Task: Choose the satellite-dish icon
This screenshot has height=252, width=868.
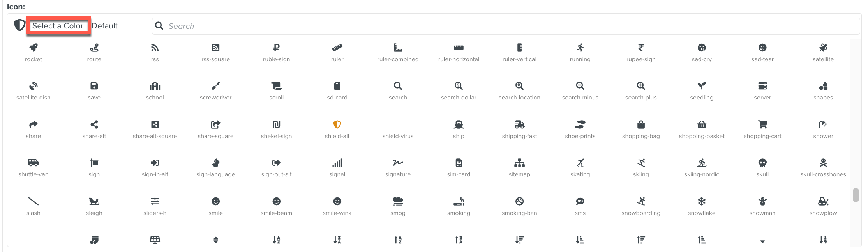Action: 34,86
